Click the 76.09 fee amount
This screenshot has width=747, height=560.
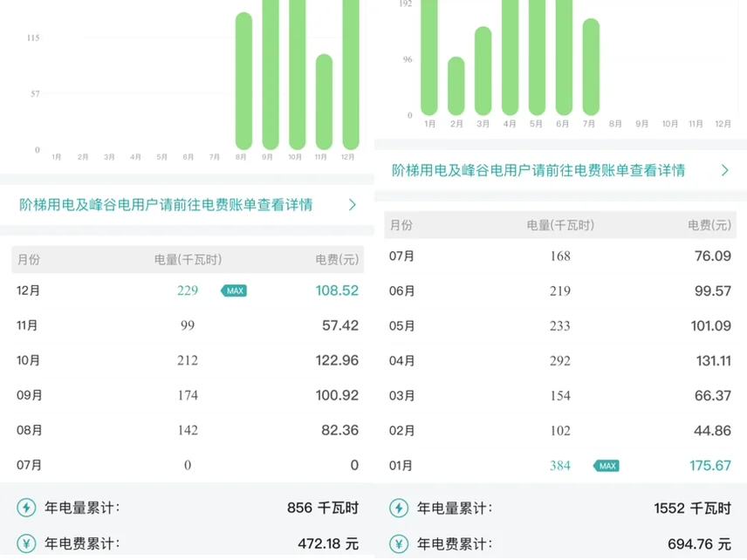click(x=713, y=256)
